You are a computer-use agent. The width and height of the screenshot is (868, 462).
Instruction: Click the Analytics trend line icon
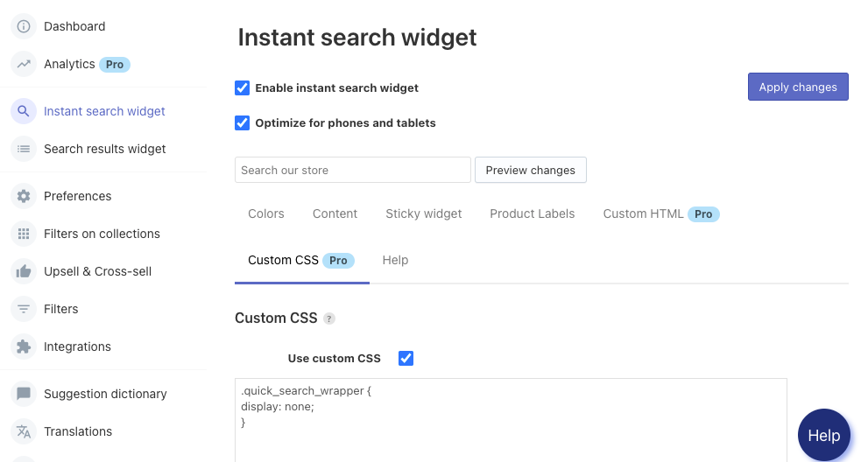tap(24, 64)
